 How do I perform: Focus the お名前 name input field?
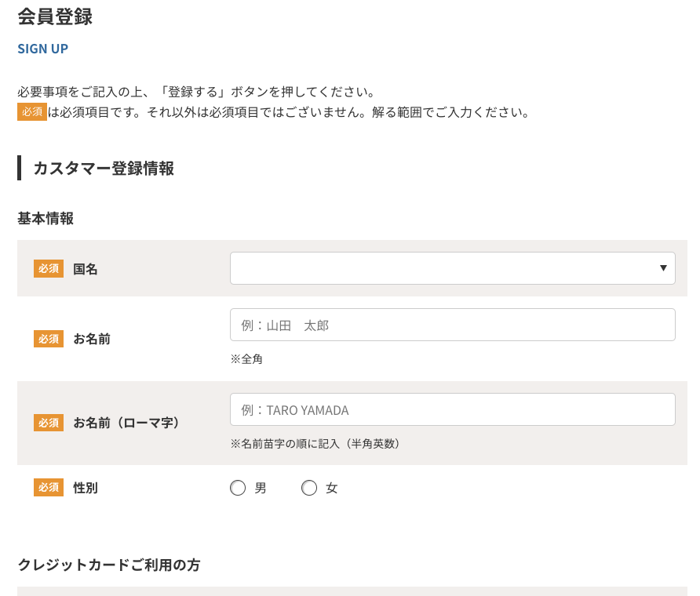[452, 325]
